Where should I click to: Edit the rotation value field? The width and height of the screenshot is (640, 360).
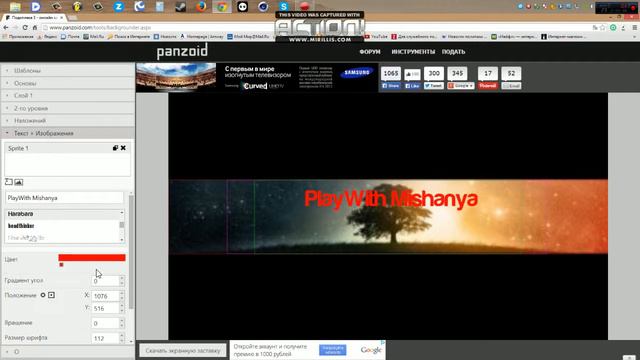(105, 323)
